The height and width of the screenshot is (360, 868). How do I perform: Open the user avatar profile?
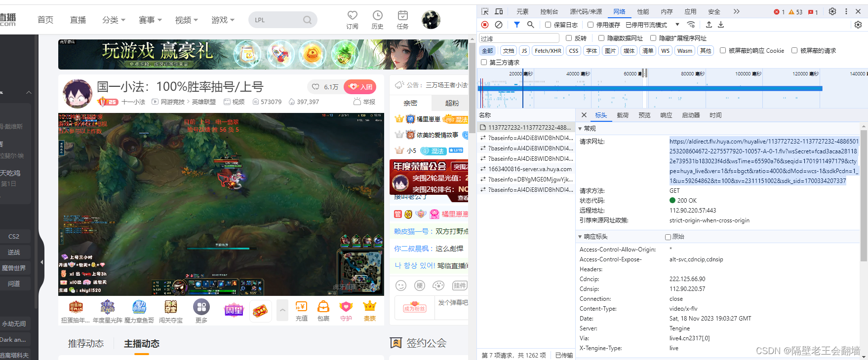(x=431, y=20)
